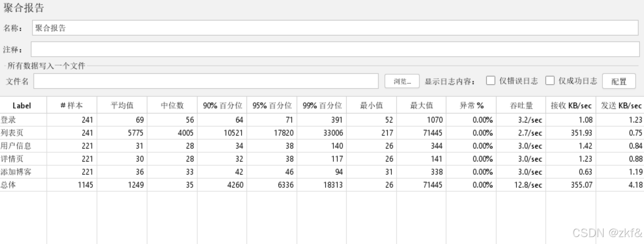The image size is (644, 244).
Task: Sort by the Label column header
Action: [22, 106]
